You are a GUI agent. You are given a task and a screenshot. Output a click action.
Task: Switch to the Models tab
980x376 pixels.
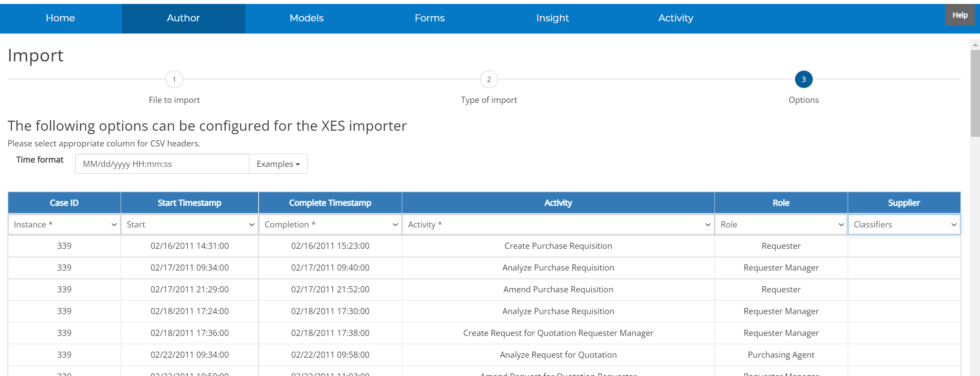306,18
